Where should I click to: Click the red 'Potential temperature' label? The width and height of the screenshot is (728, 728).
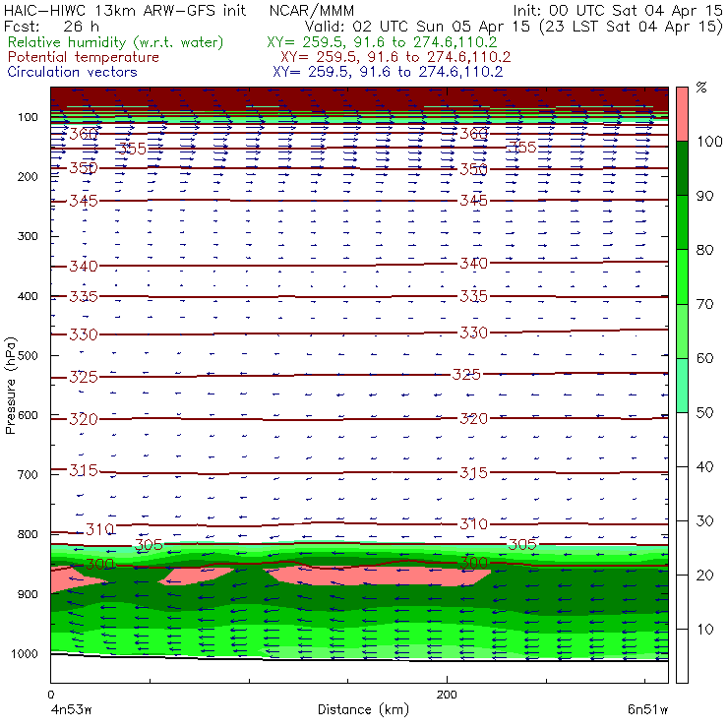(x=83, y=57)
